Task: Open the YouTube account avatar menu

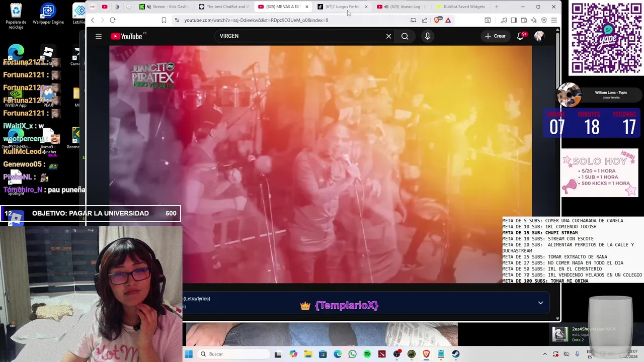Action: pos(539,36)
